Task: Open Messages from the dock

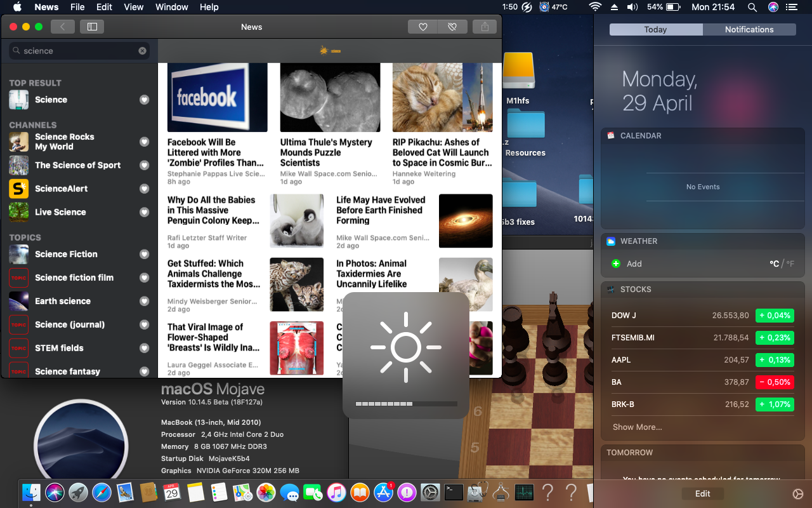Action: tap(289, 492)
